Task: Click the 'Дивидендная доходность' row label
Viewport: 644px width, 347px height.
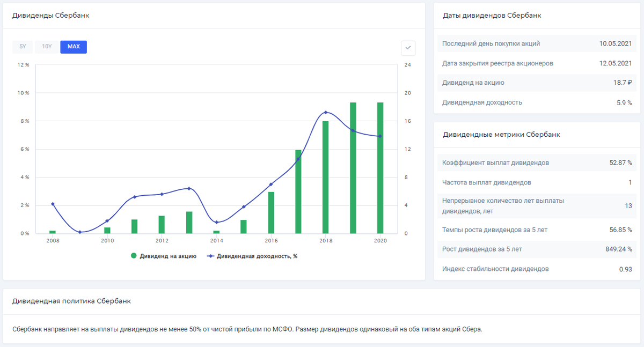Action: [482, 102]
